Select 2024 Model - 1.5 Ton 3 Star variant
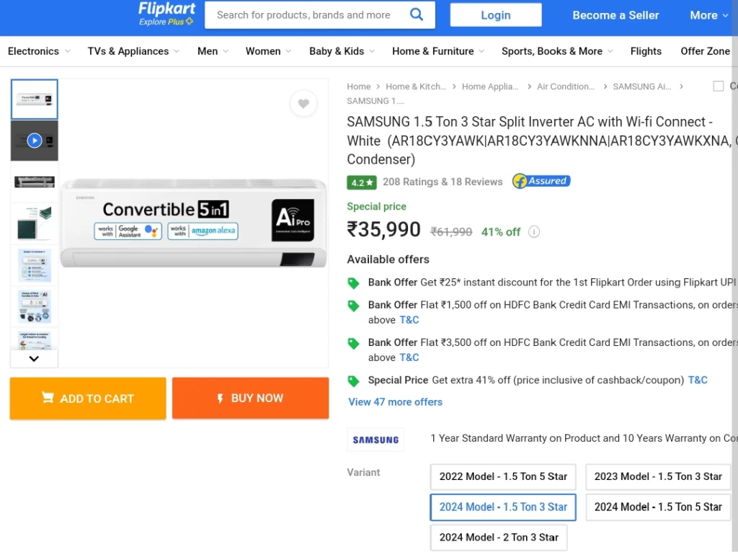738x560 pixels. (x=503, y=507)
